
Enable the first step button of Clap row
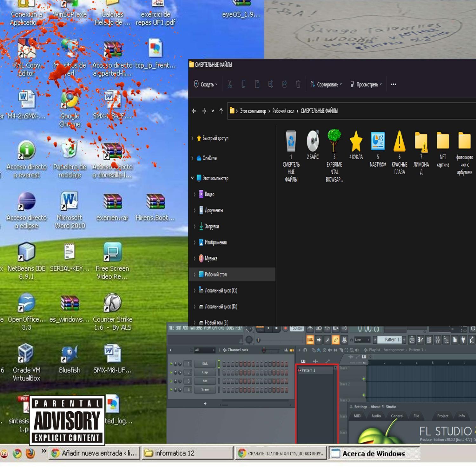click(224, 373)
